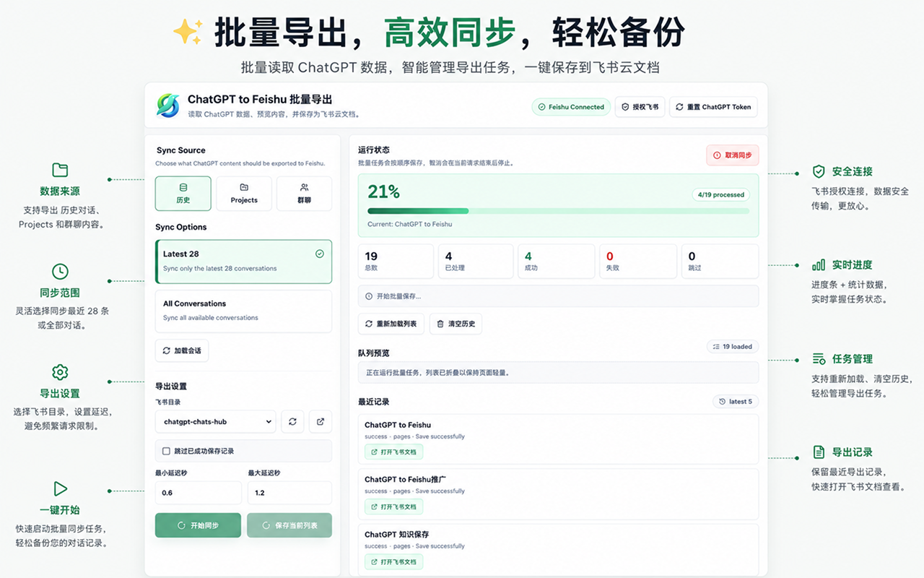Click the 最大延迟秒 input field
The width and height of the screenshot is (924, 578).
[289, 493]
